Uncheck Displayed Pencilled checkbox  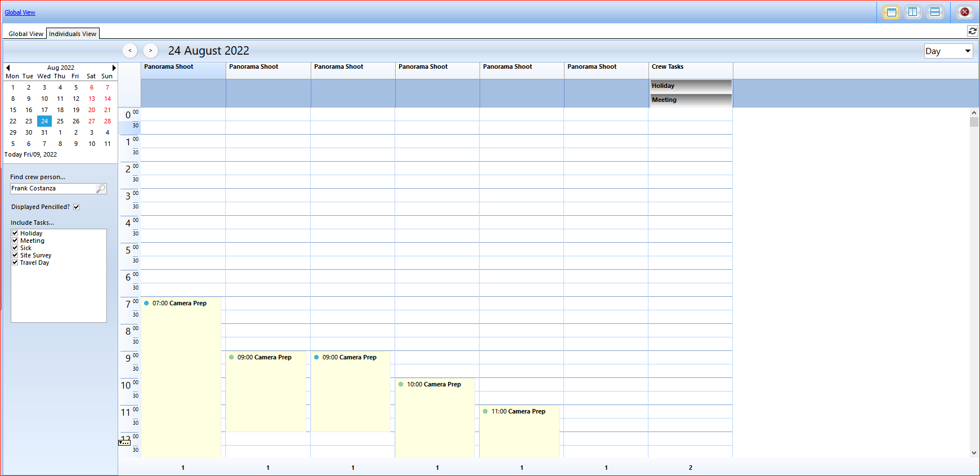click(x=76, y=207)
